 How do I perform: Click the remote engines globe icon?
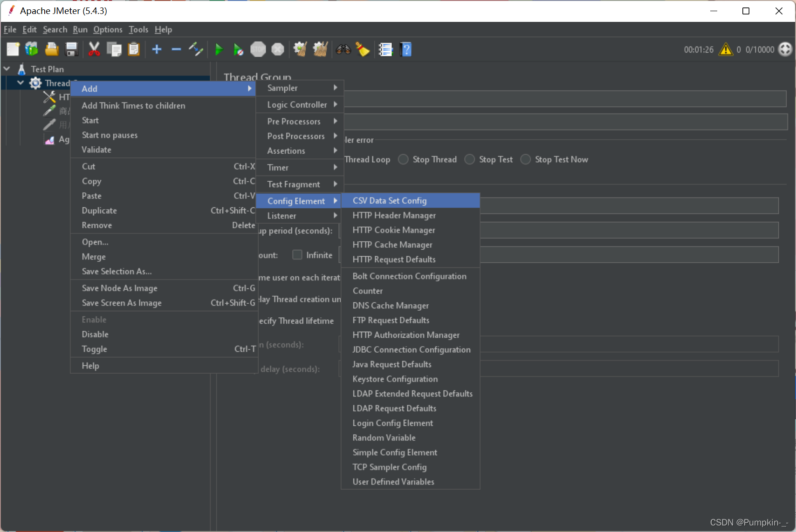tap(785, 49)
